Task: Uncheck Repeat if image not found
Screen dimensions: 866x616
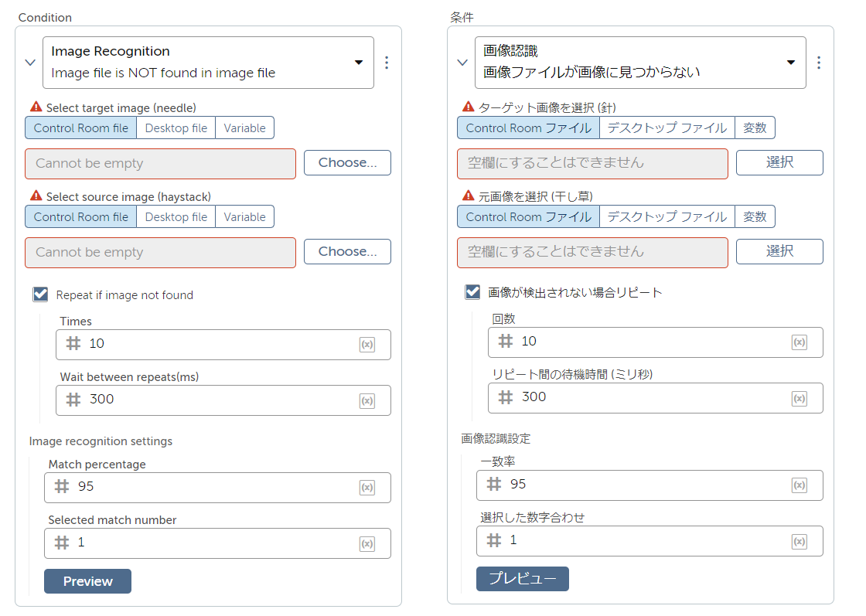Action: pos(40,294)
